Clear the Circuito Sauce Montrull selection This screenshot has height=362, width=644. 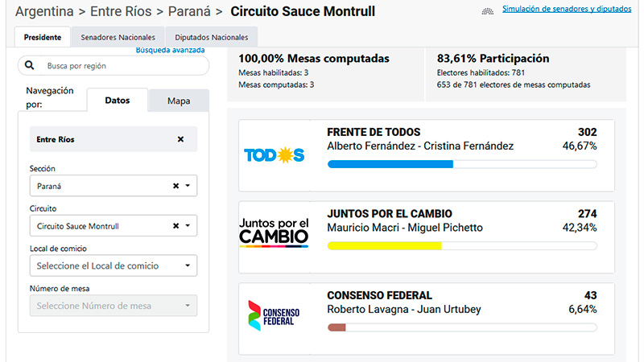tap(175, 226)
